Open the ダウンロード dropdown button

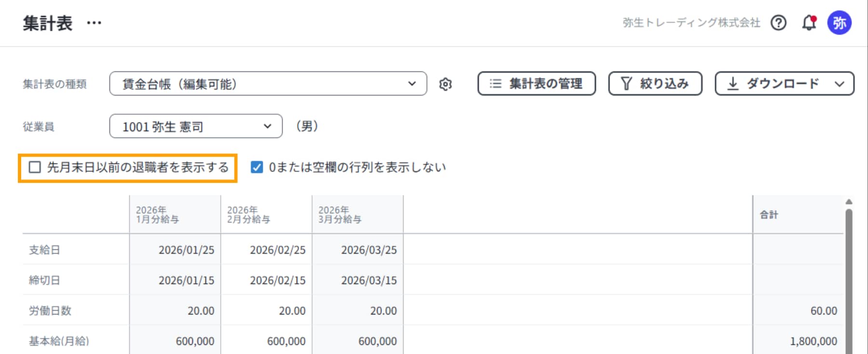[x=785, y=83]
